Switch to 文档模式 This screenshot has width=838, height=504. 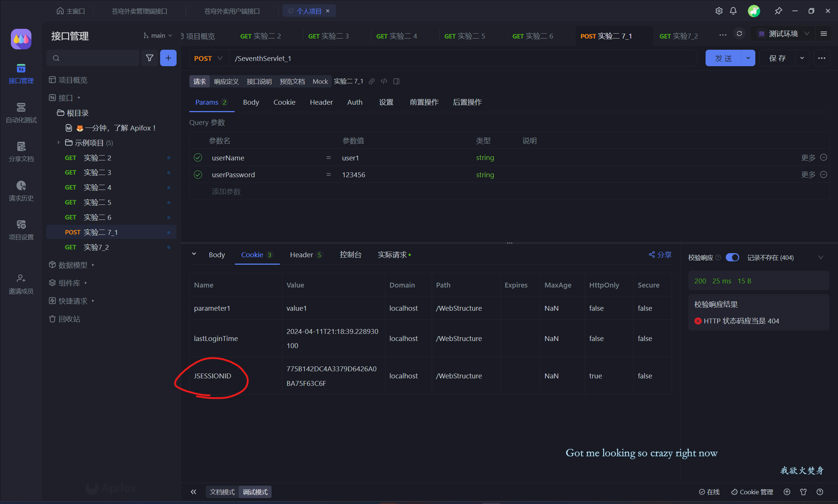coord(222,492)
